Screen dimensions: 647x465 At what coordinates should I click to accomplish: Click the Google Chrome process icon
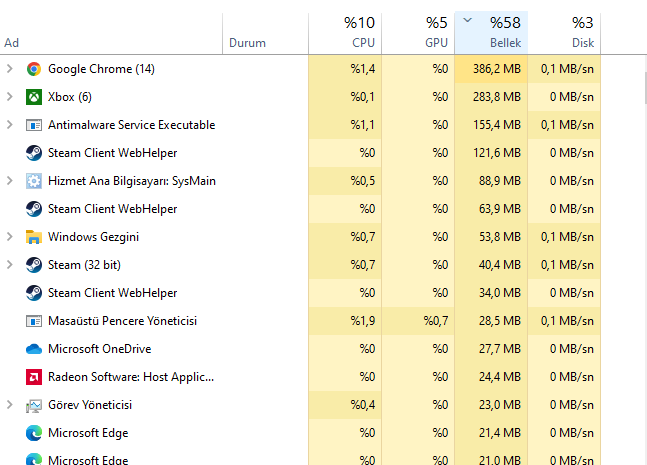click(34, 69)
